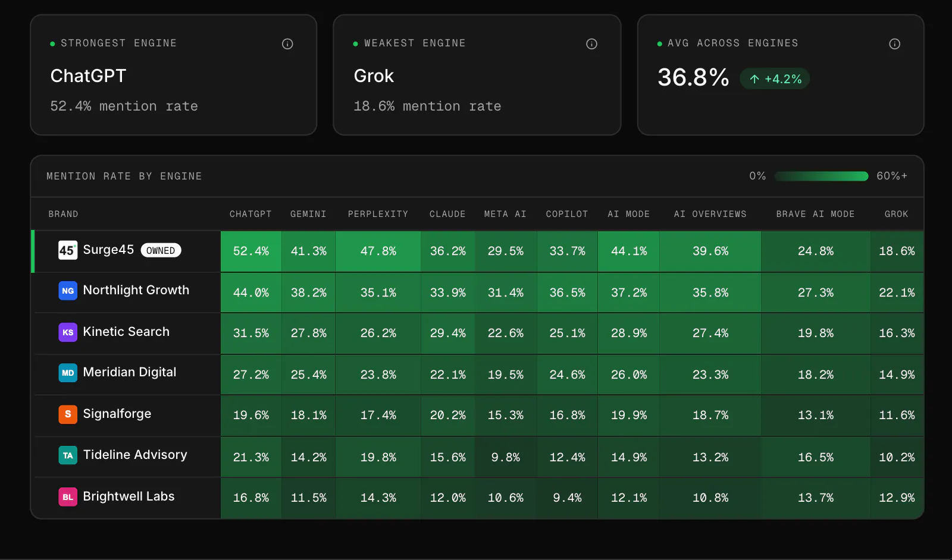The width and height of the screenshot is (952, 560).
Task: Select the Tideline Advisory brand name
Action: 135,455
